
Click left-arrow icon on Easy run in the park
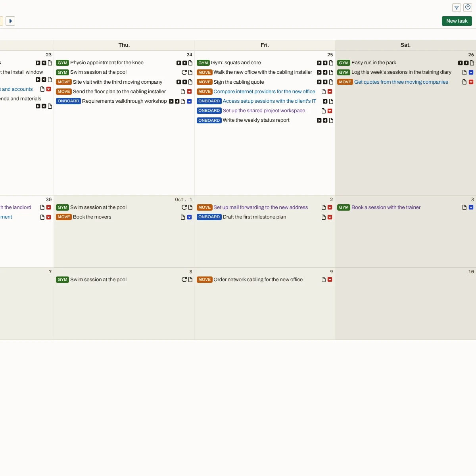click(466, 63)
